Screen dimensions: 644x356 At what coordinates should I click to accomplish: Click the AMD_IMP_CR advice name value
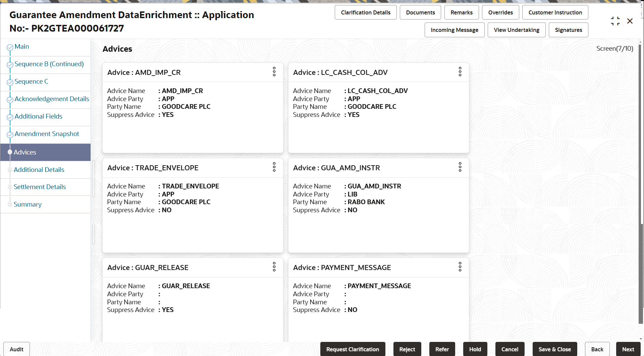(182, 91)
